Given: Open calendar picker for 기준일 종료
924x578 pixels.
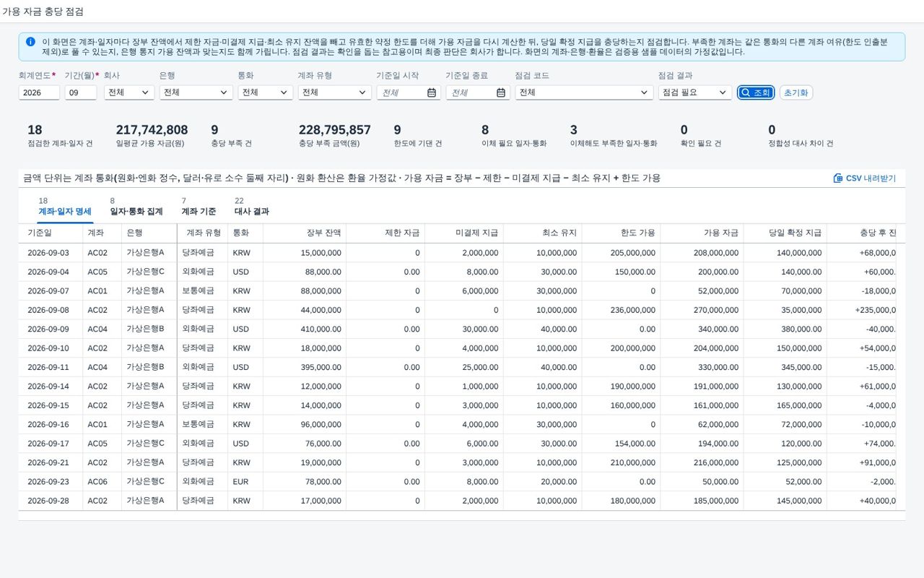Looking at the screenshot, I should (501, 92).
